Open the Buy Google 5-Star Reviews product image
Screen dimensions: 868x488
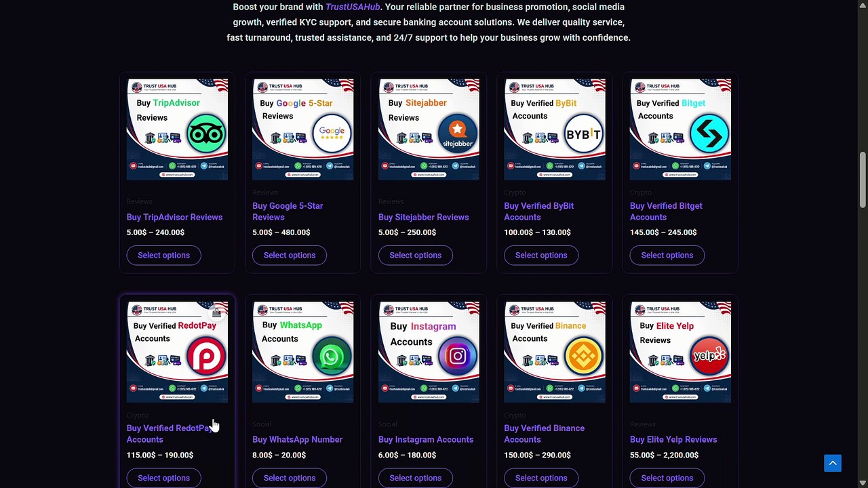303,129
